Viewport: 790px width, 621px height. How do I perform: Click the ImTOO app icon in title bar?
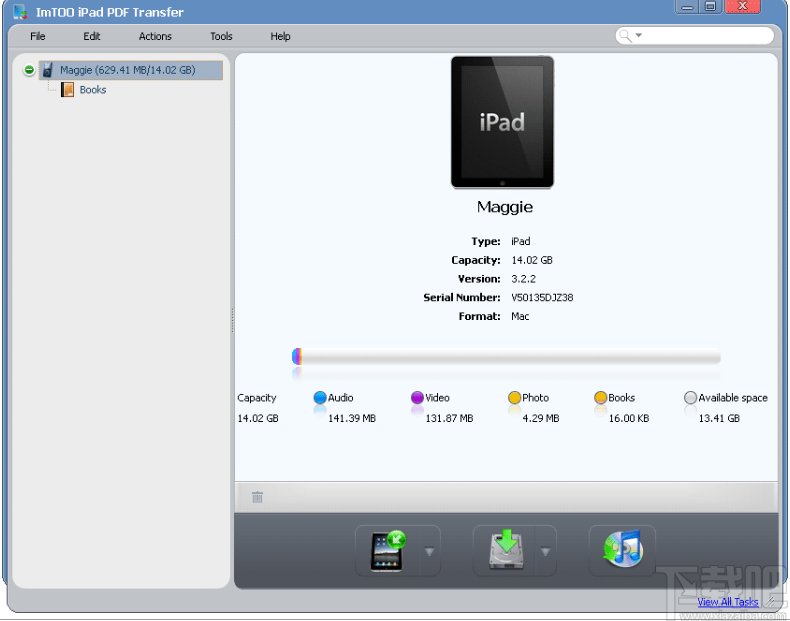click(20, 12)
